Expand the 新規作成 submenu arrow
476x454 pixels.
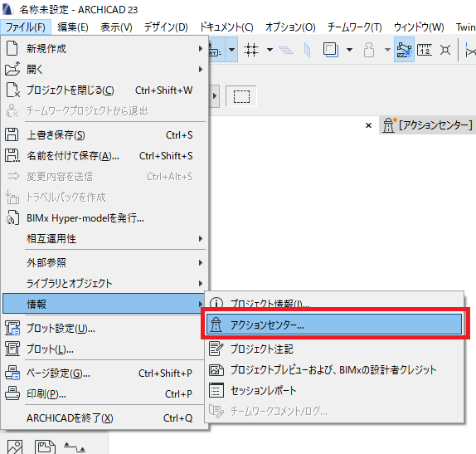click(201, 49)
